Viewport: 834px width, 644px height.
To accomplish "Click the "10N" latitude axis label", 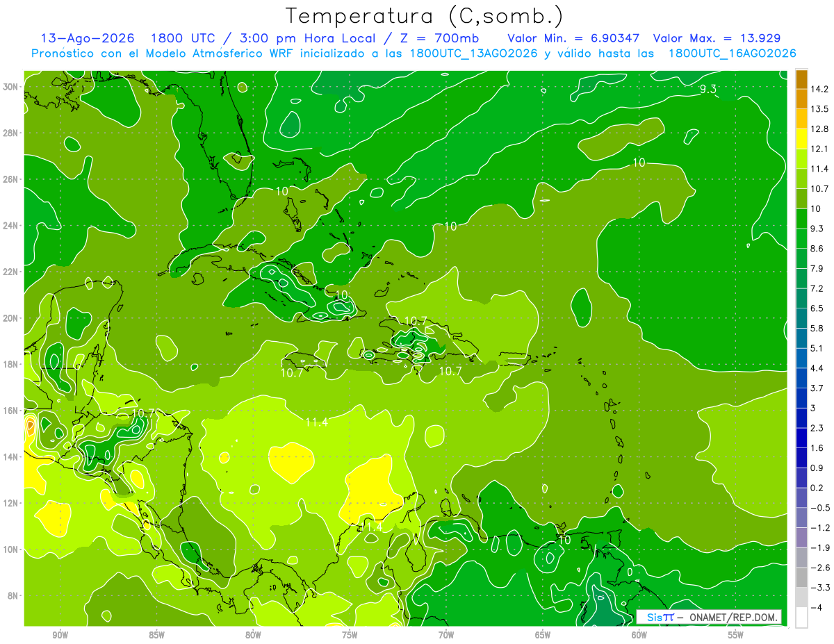I will tap(12, 550).
